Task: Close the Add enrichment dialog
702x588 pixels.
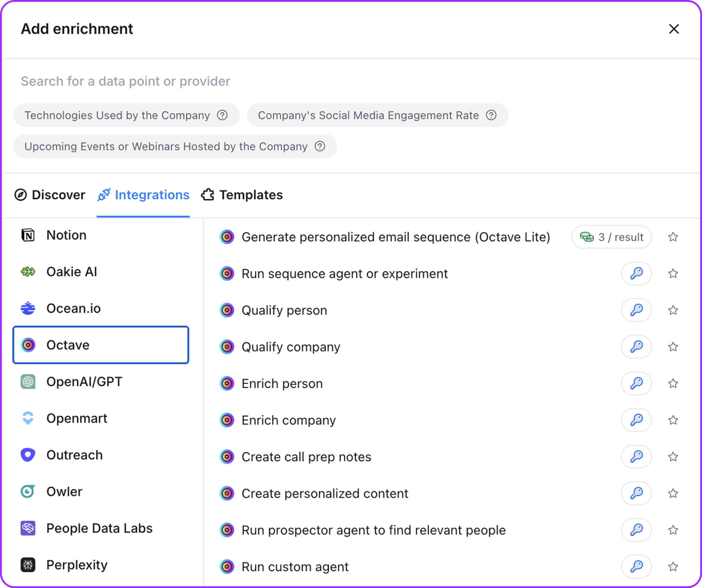Action: tap(674, 29)
